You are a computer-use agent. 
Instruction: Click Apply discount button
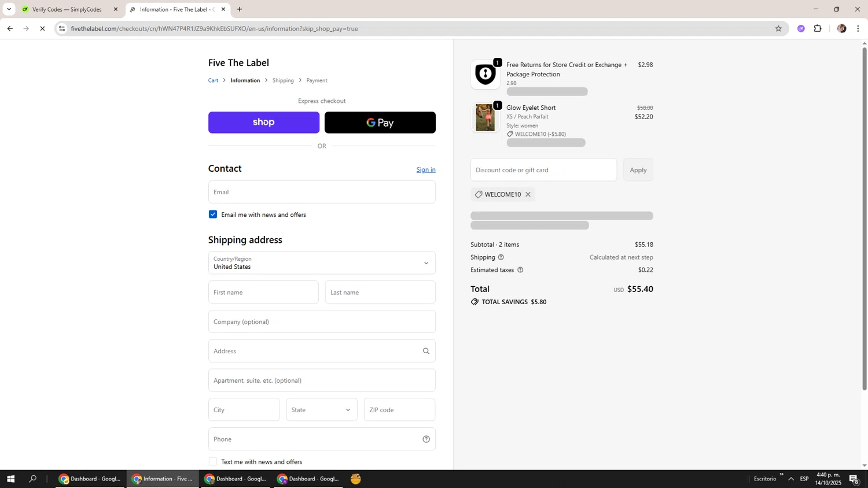638,170
